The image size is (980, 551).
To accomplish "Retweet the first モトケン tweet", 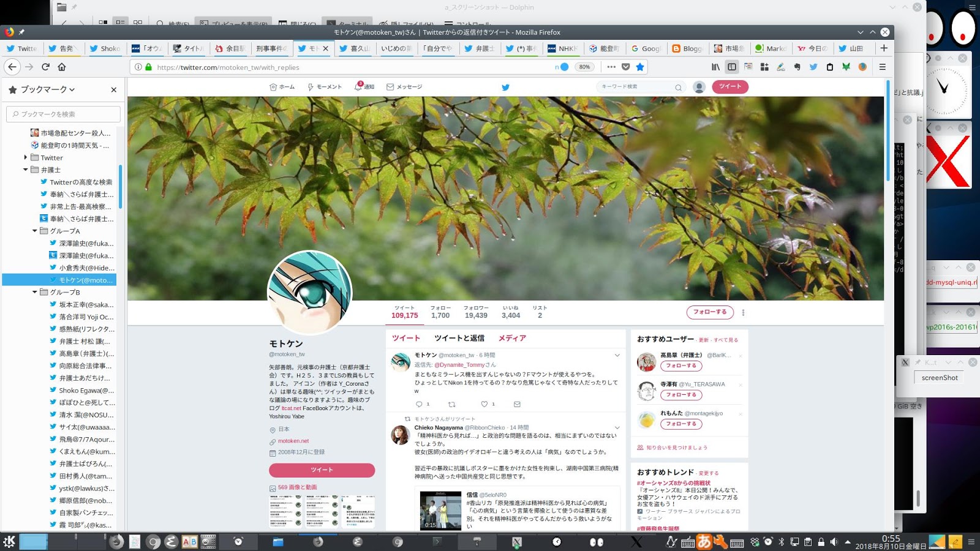I will coord(452,404).
